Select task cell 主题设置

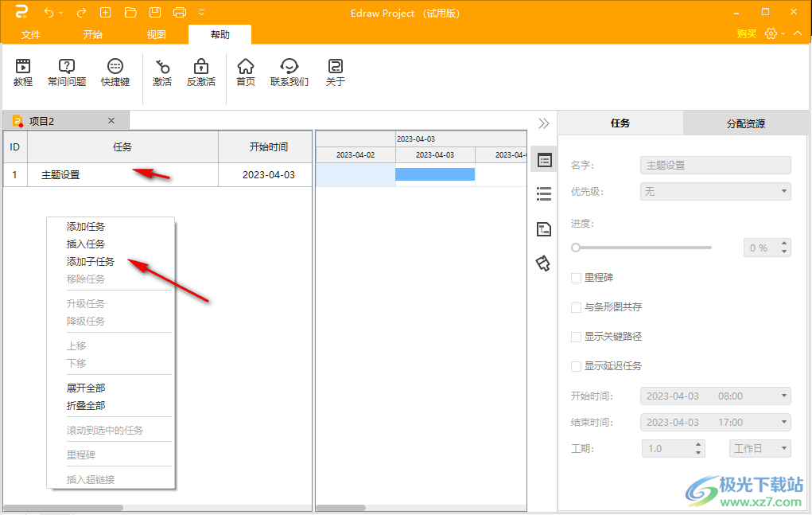122,175
